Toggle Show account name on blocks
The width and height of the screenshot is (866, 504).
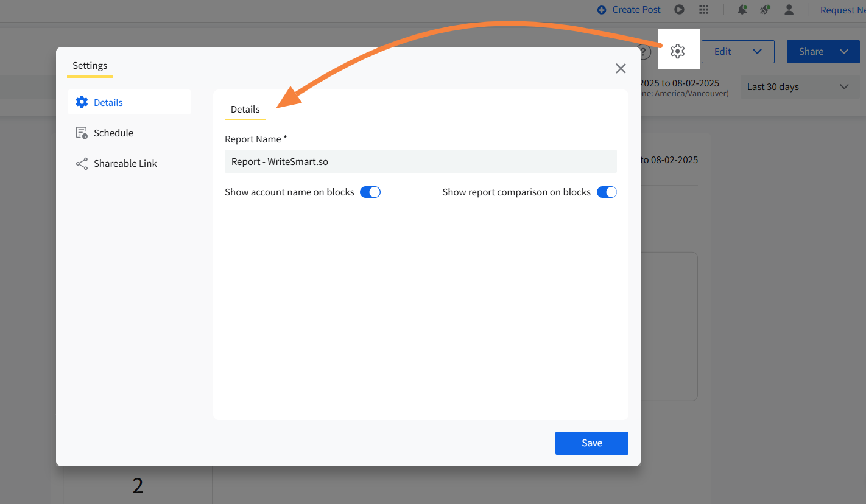pos(370,192)
